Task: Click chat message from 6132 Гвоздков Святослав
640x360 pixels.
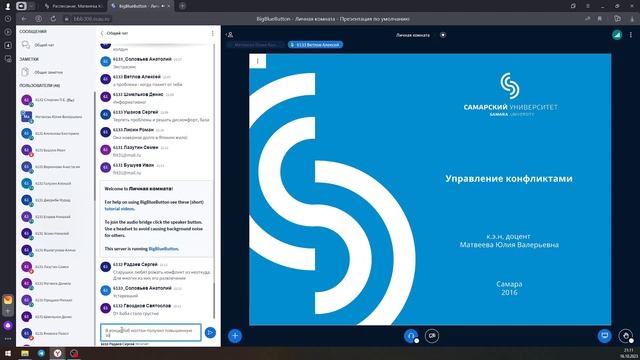Action: pos(156,309)
